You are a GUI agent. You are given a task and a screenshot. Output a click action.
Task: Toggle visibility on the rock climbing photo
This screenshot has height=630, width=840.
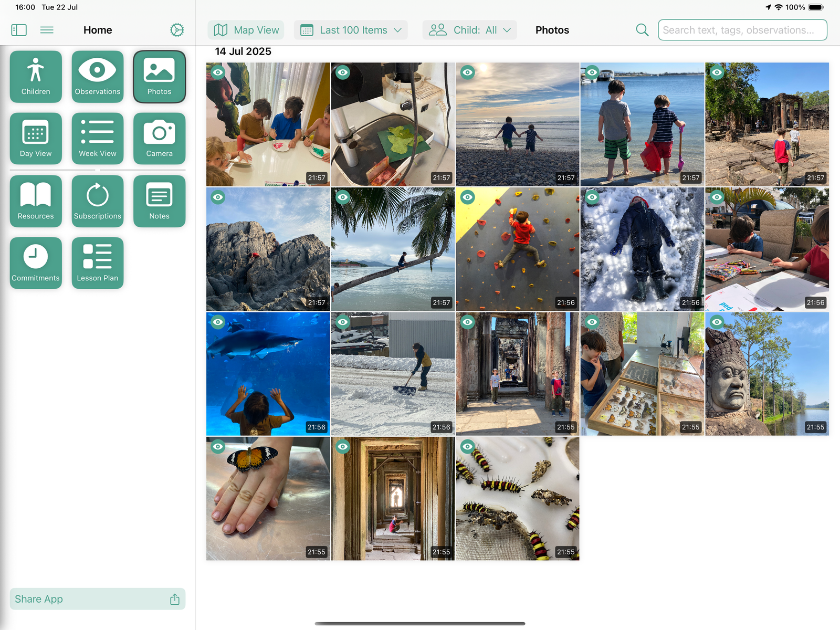tap(467, 197)
